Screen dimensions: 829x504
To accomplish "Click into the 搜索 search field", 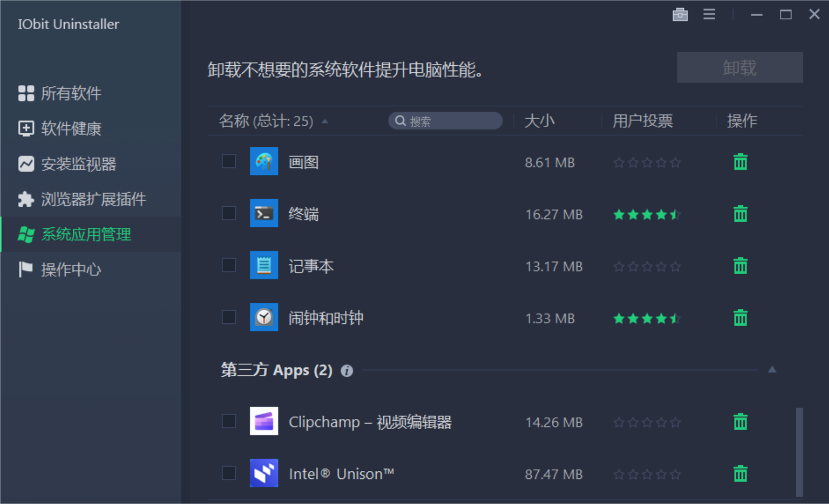I will pyautogui.click(x=445, y=121).
